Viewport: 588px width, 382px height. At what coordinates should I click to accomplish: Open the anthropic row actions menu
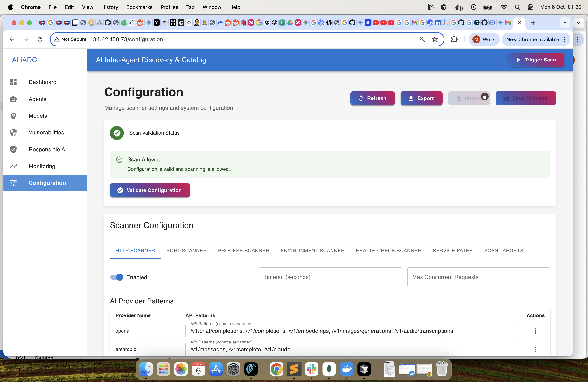click(535, 349)
